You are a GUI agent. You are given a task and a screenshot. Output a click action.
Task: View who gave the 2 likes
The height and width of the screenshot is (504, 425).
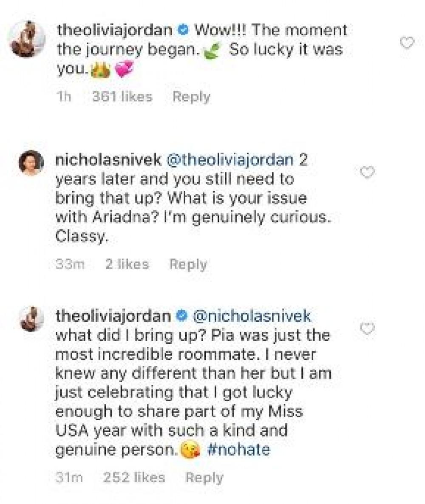127,264
